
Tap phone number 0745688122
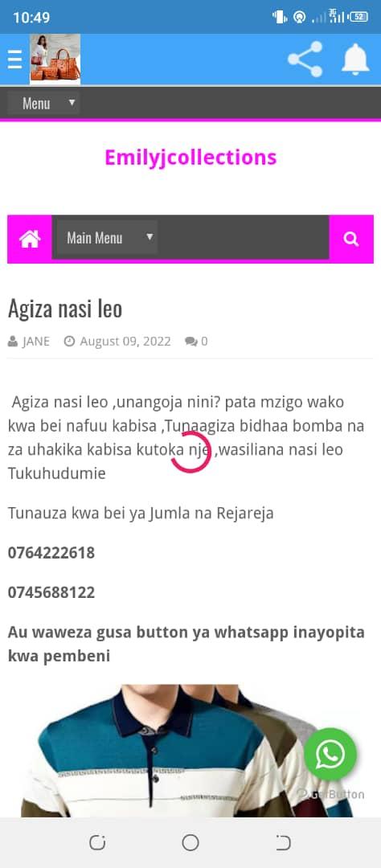51,592
